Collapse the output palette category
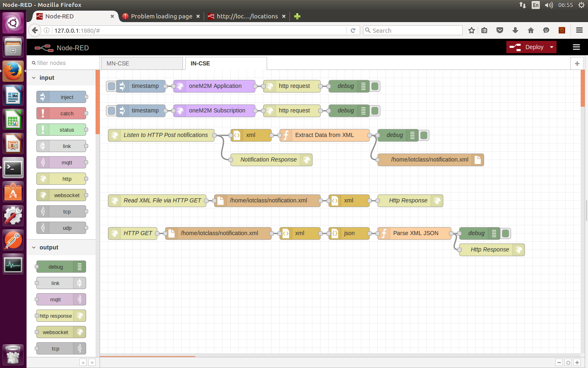 [34, 247]
